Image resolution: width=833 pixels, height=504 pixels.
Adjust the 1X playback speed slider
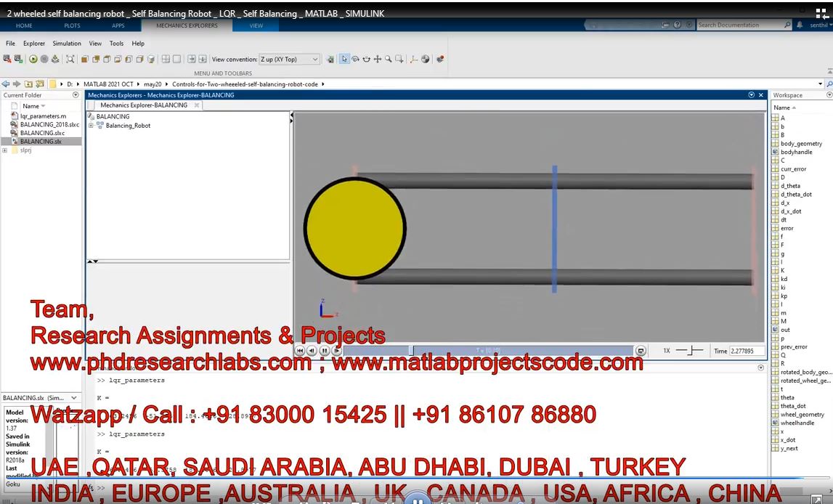click(x=689, y=351)
